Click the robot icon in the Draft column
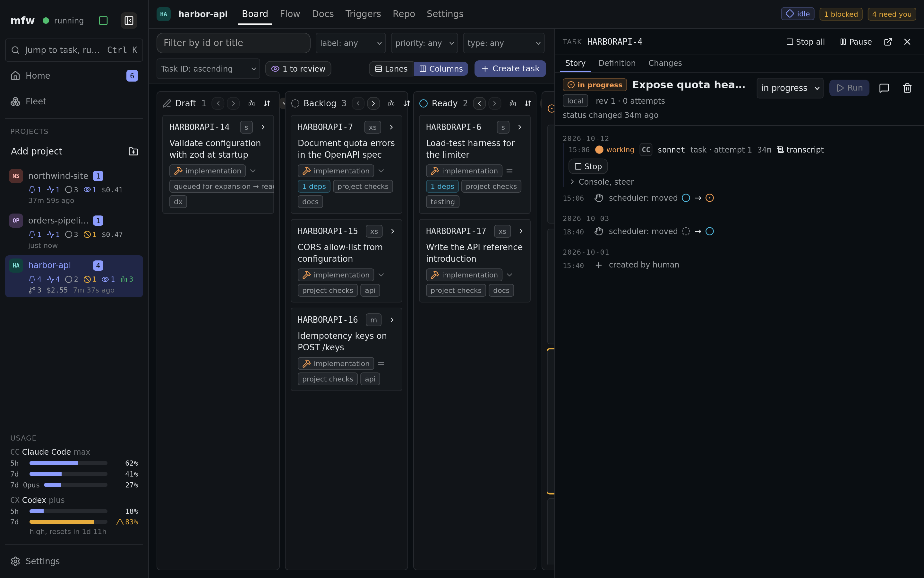Image resolution: width=924 pixels, height=578 pixels. (x=251, y=103)
